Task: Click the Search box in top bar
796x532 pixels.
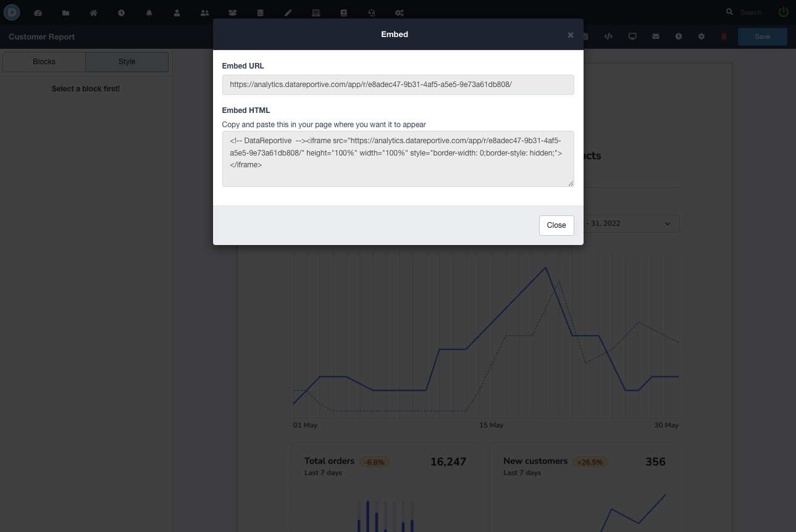Action: click(x=751, y=12)
